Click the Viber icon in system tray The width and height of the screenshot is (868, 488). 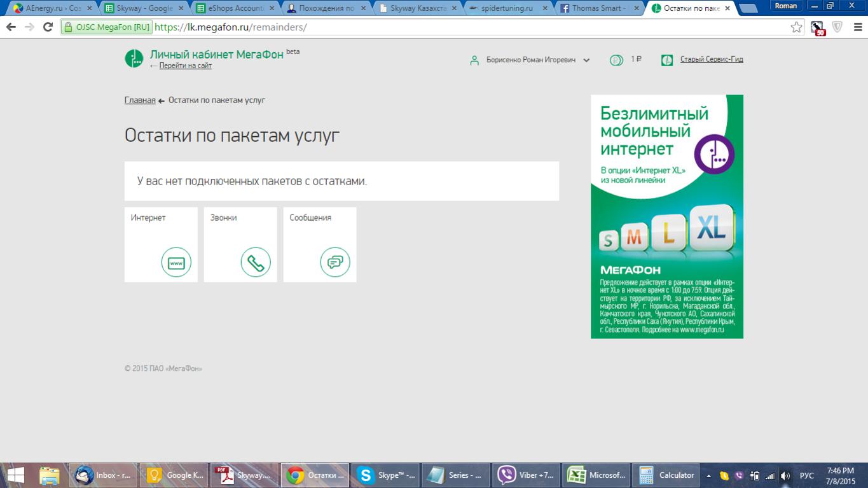pos(739,476)
